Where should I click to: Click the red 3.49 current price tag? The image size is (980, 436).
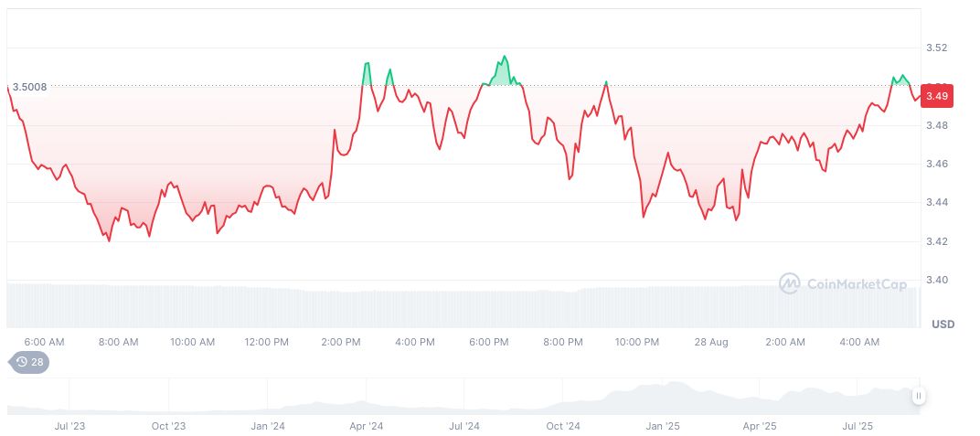(937, 96)
